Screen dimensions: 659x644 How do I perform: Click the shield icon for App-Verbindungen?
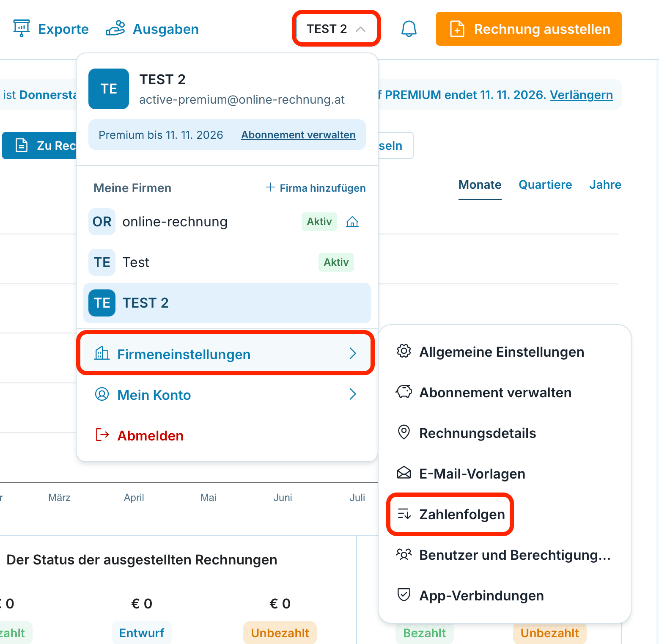(404, 594)
